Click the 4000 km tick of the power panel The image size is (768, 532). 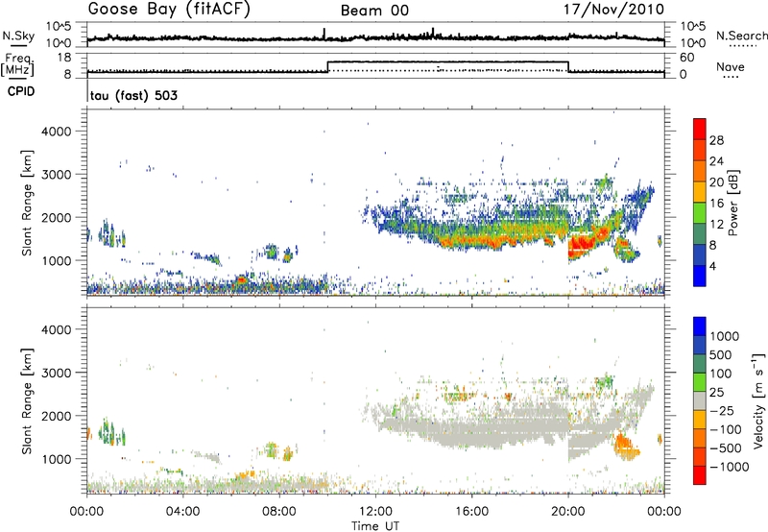[x=56, y=132]
